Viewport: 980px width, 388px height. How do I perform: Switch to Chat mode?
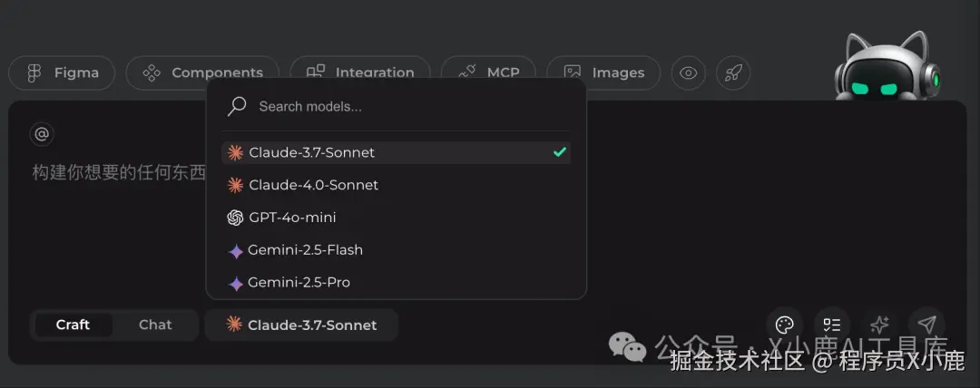point(155,325)
